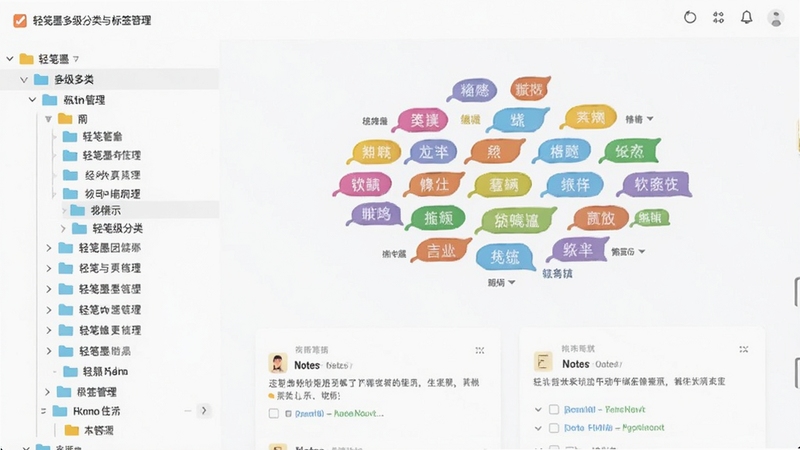Select the single-character orange tag
The image size is (800, 450).
pos(495,152)
